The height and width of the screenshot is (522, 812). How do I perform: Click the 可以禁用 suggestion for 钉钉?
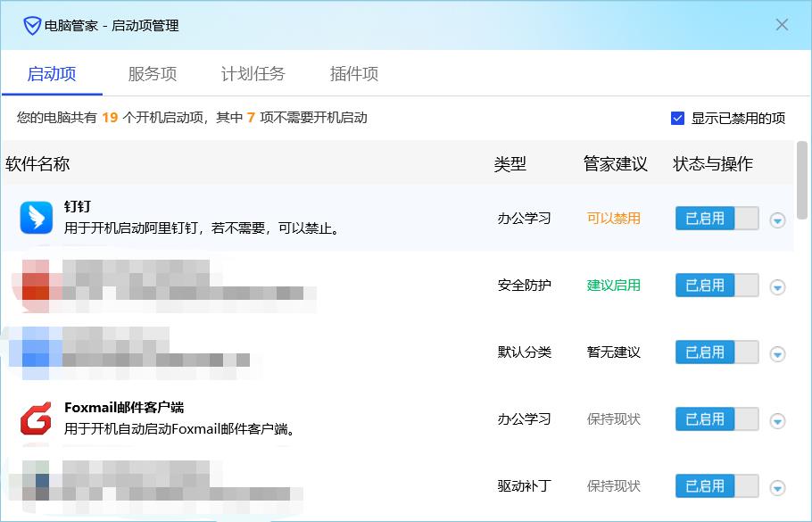pyautogui.click(x=614, y=218)
